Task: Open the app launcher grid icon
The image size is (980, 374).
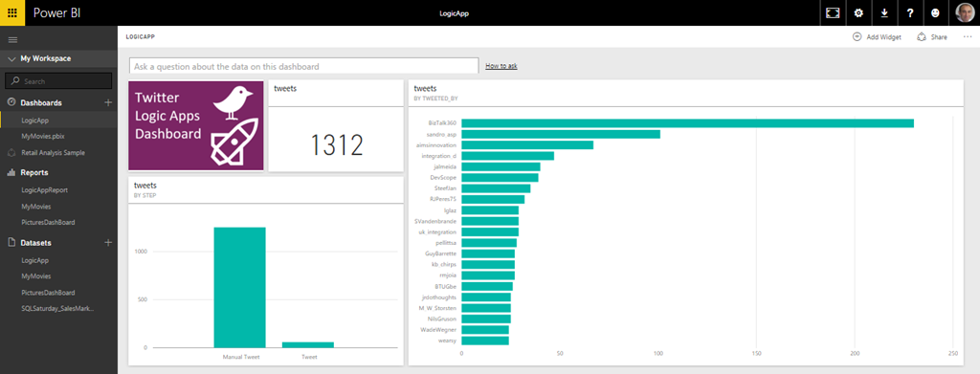Action: [12, 12]
